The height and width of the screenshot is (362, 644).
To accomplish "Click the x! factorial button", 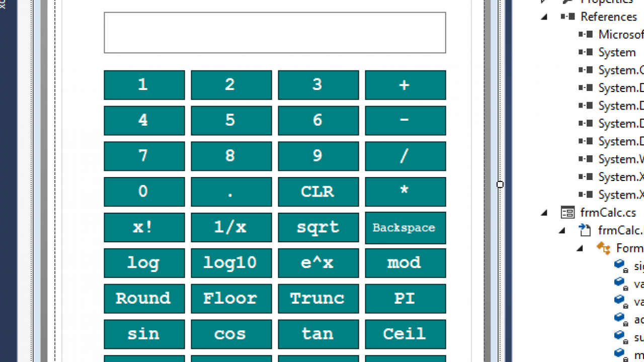I will pos(144,228).
